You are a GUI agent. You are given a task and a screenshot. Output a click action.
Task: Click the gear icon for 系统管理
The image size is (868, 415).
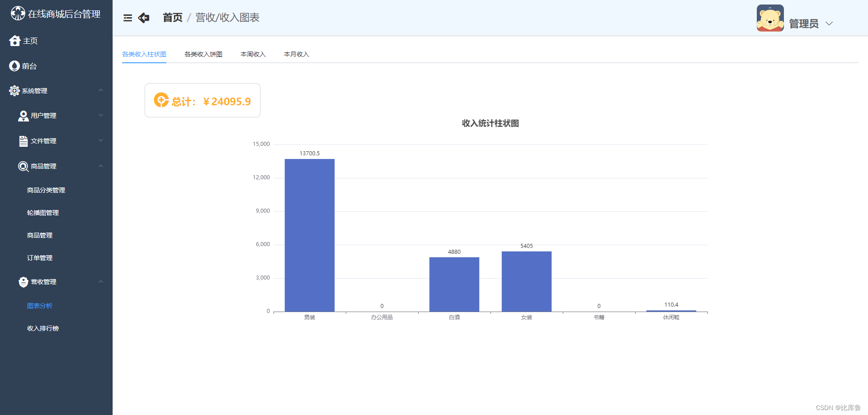click(14, 91)
